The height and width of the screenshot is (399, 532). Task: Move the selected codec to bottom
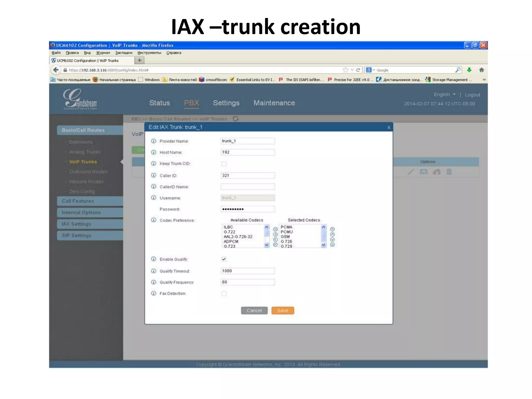[x=332, y=245]
